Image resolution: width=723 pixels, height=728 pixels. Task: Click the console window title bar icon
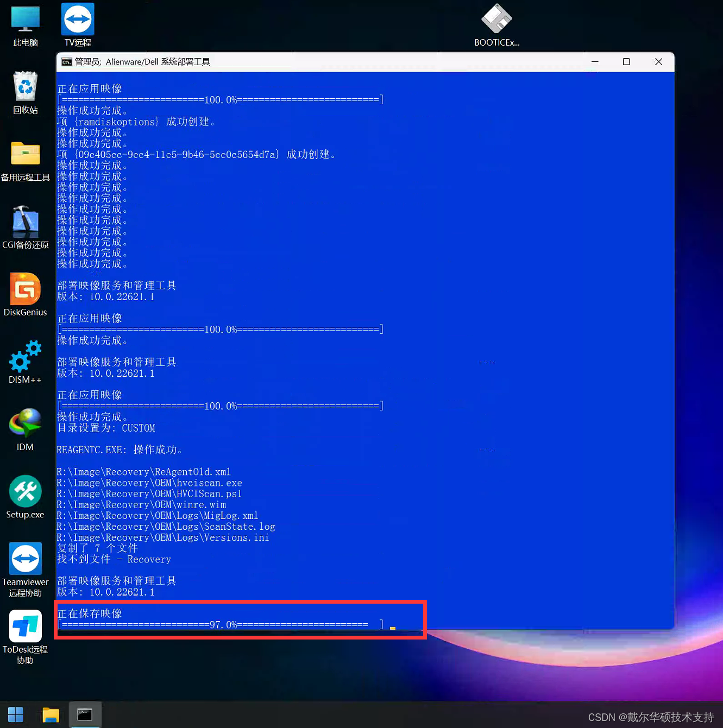67,62
